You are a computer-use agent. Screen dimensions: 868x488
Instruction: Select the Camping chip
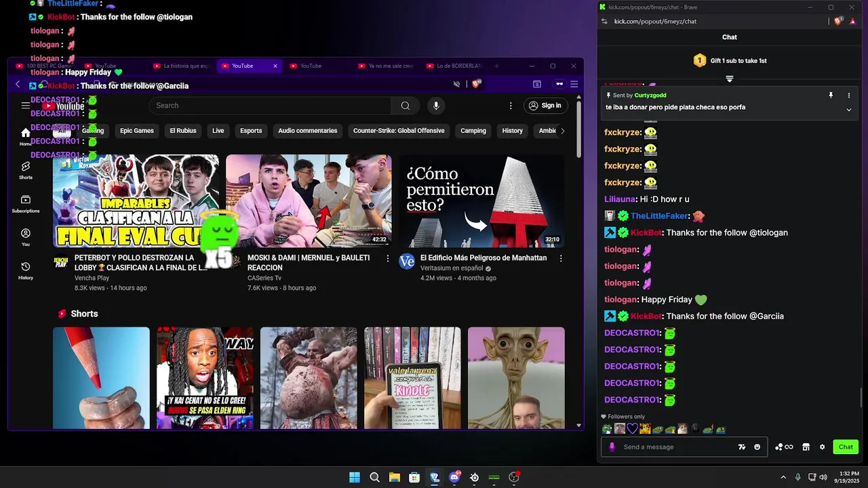[x=473, y=131]
